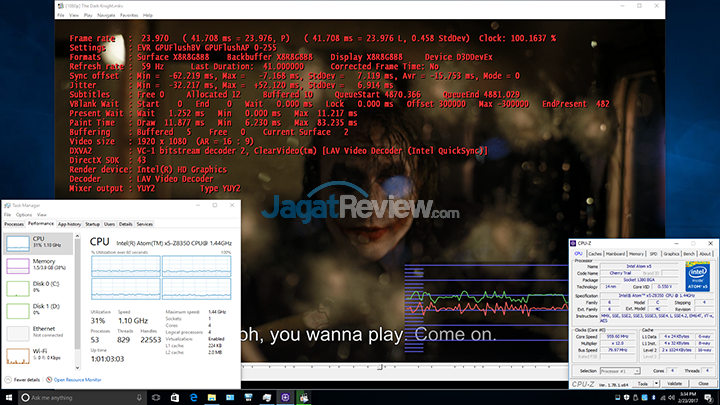Screen dimensions: 720x405
Task: Open the Wi-Fi performance graph
Action: tap(40, 355)
